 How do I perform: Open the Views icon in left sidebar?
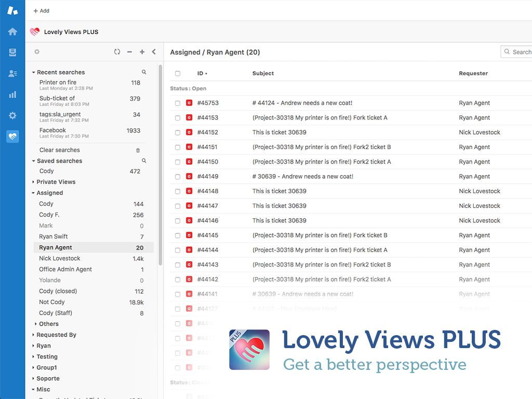click(12, 52)
